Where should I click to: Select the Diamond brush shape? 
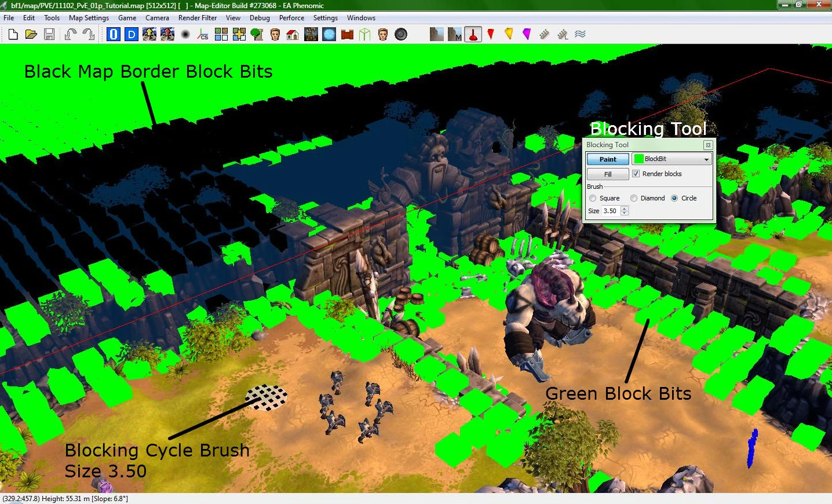click(634, 198)
